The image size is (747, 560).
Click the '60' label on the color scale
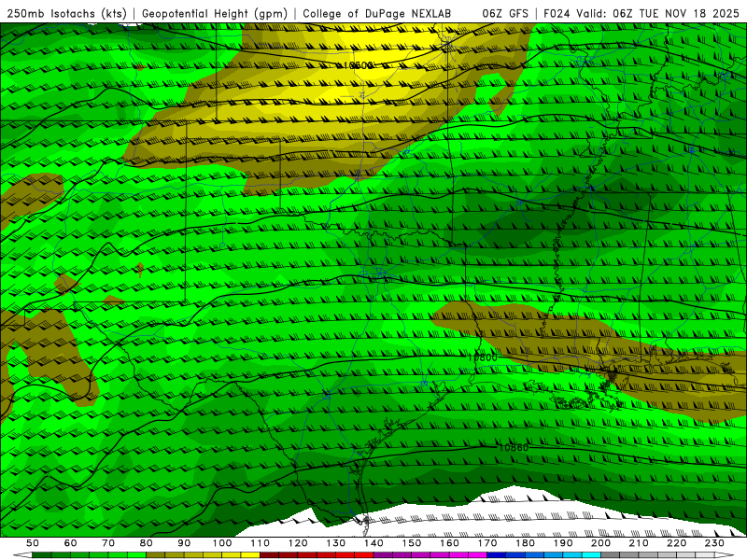click(x=70, y=543)
